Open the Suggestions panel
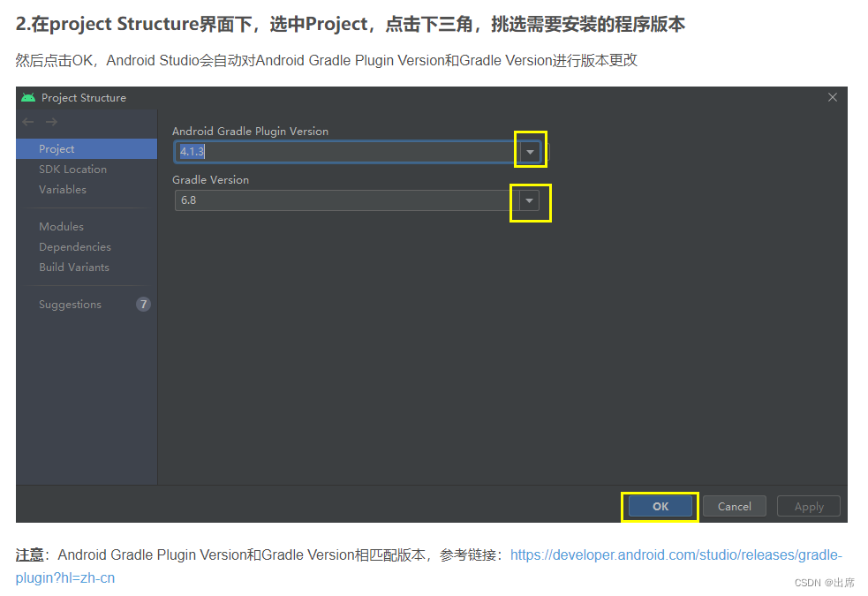The image size is (868, 596). click(x=70, y=304)
